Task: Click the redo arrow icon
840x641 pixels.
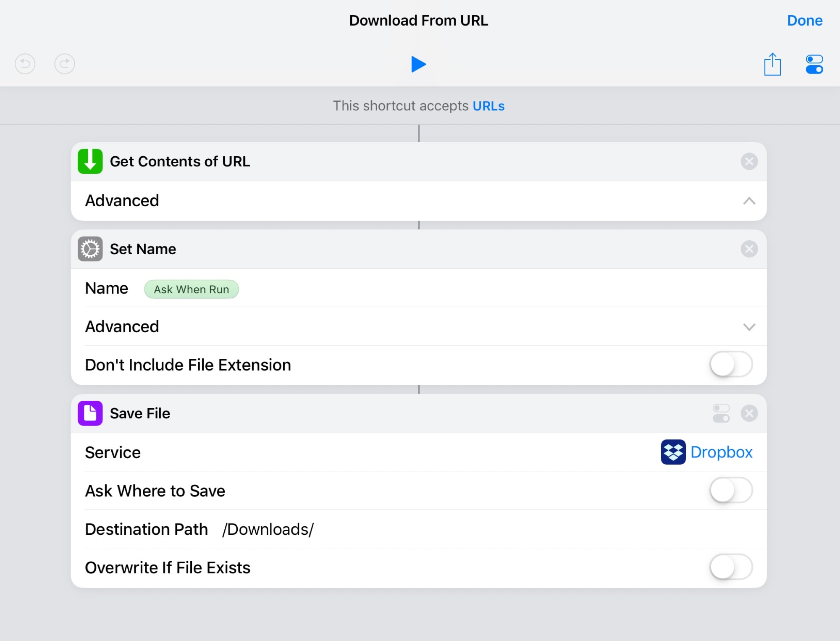Action: tap(64, 64)
